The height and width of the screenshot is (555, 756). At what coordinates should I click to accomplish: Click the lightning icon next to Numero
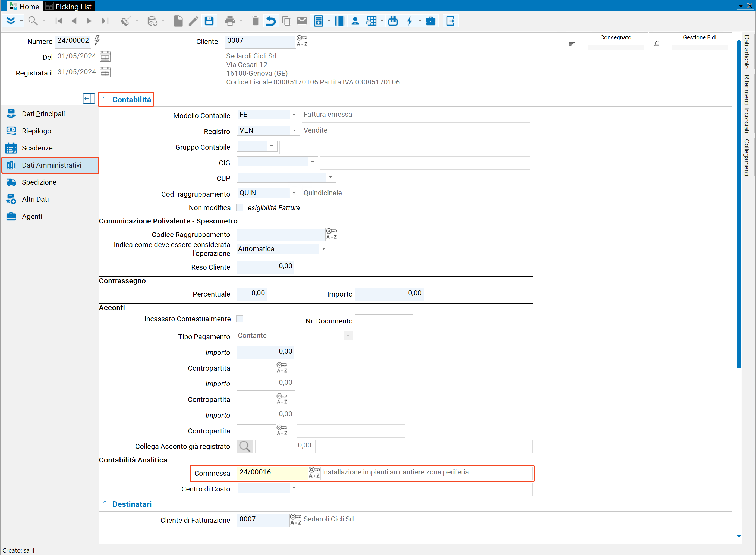[x=97, y=40]
